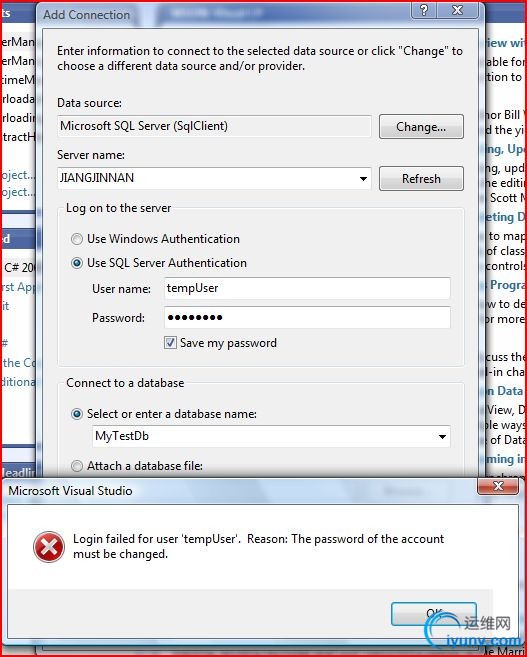Focus the Password field
The image size is (527, 657).
pos(307,317)
